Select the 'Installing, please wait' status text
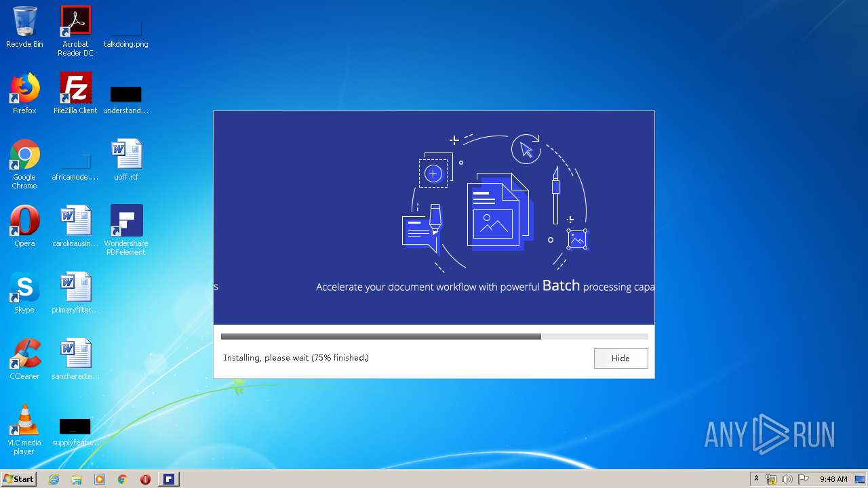 click(296, 357)
